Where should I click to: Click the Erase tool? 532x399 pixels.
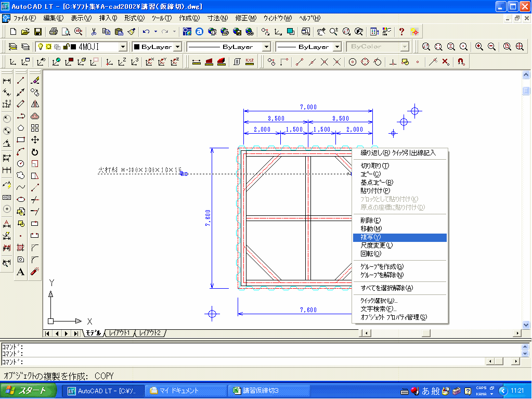pos(35,81)
